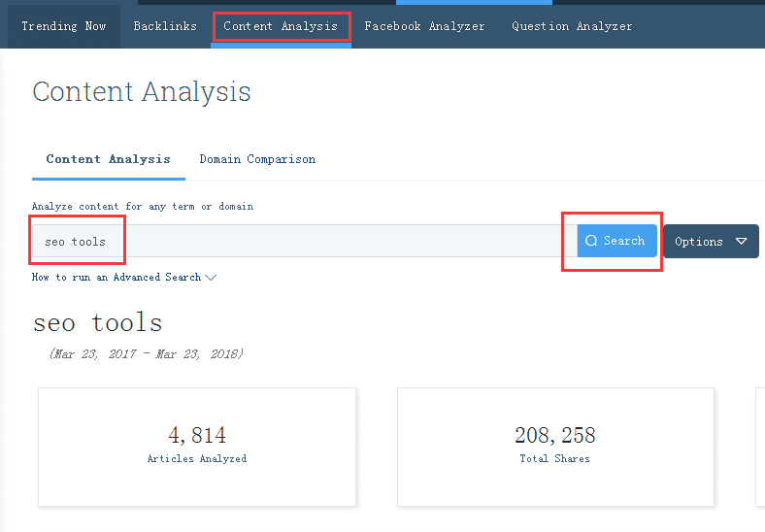Click the date range Mar 23, 2017 - Mar 23, 2018
This screenshot has width=765, height=532.
pos(146,353)
